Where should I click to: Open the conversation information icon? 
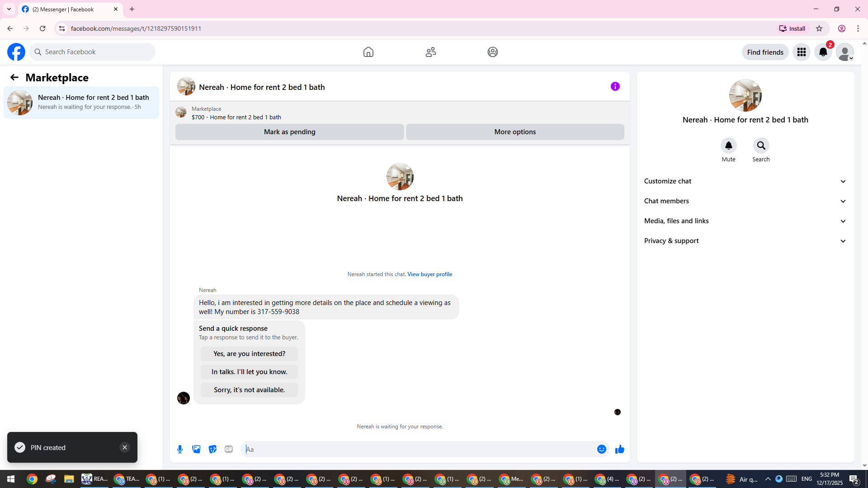pos(615,86)
